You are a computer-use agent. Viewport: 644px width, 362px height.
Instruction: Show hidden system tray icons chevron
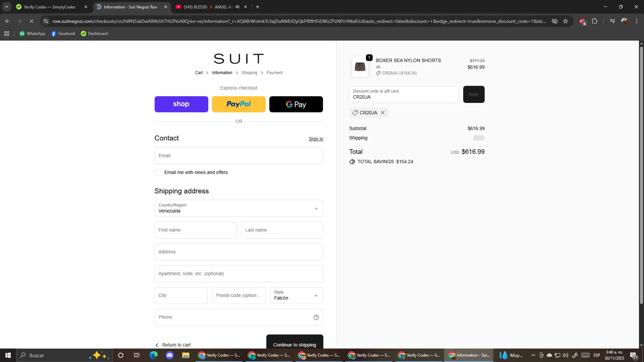533,356
